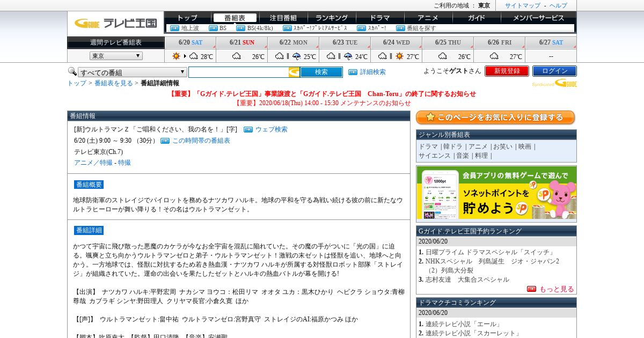Click arrow icon before スカパー!プレミアムサービス
Viewport: 644px width, 338px height.
287,28
